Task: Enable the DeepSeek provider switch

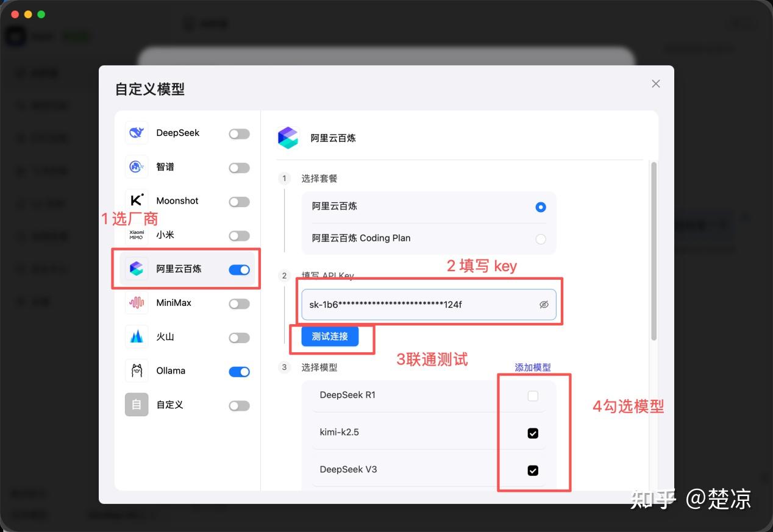Action: [239, 134]
